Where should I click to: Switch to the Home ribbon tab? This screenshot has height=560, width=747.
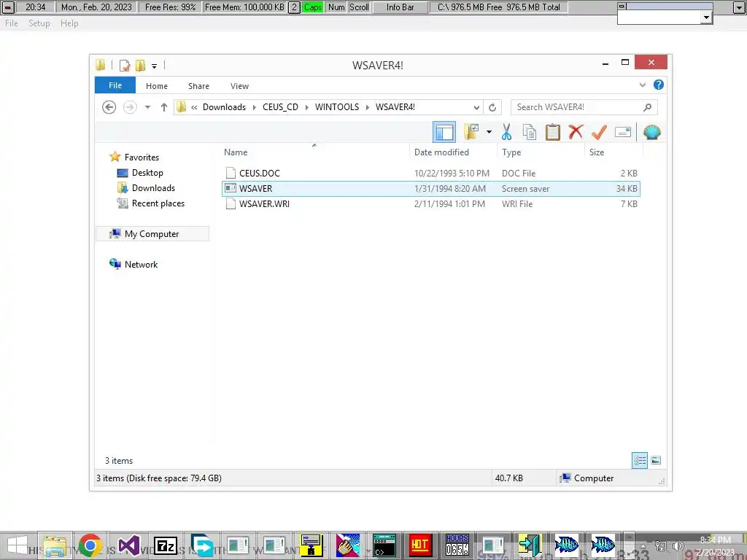(x=157, y=86)
